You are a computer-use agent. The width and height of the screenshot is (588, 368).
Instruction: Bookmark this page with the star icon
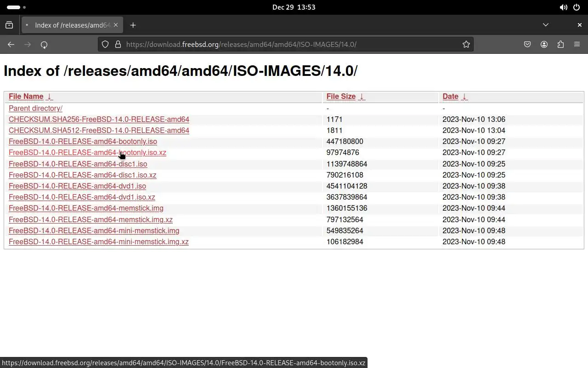(x=466, y=44)
